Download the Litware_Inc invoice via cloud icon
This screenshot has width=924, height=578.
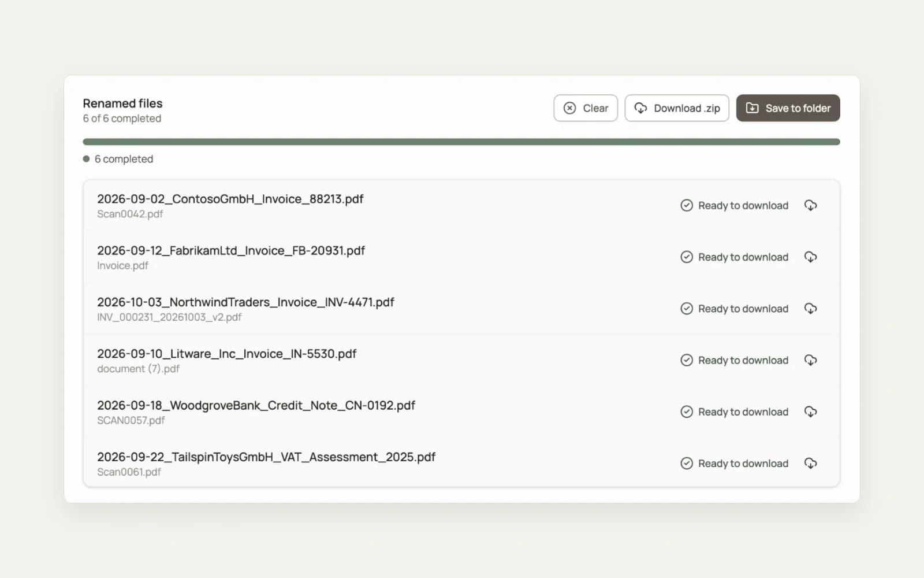810,360
